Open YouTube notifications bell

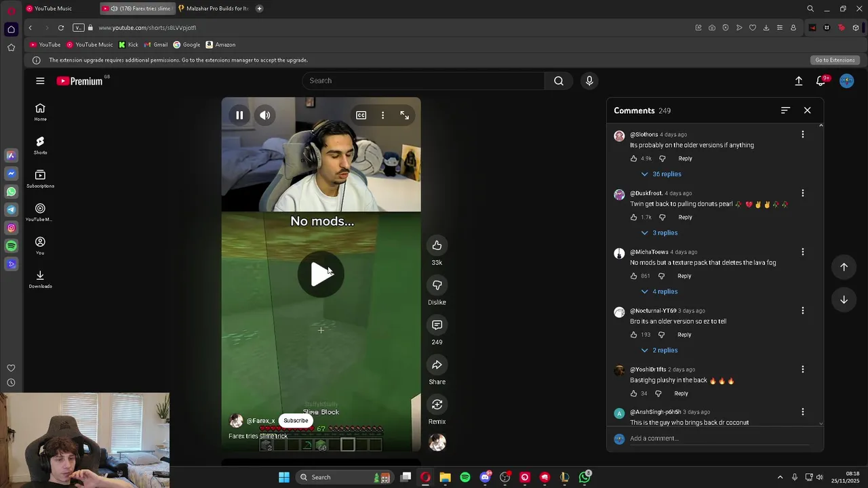click(821, 81)
